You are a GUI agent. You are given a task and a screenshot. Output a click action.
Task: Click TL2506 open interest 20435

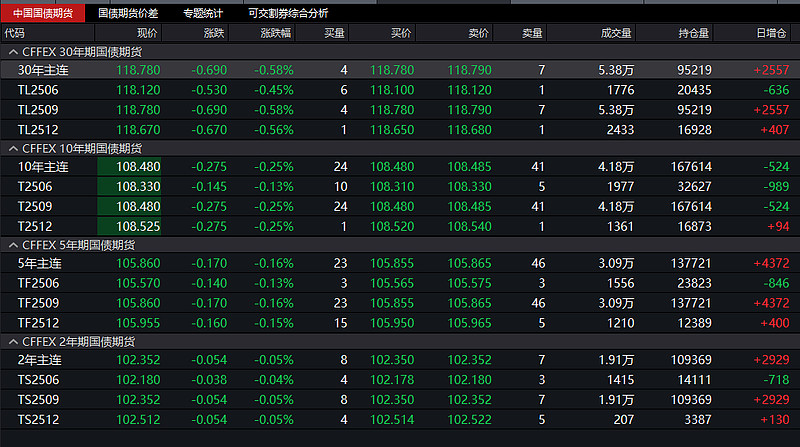[x=694, y=90]
